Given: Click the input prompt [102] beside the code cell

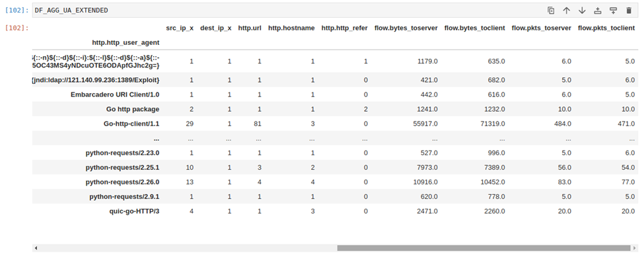Looking at the screenshot, I should tap(17, 11).
